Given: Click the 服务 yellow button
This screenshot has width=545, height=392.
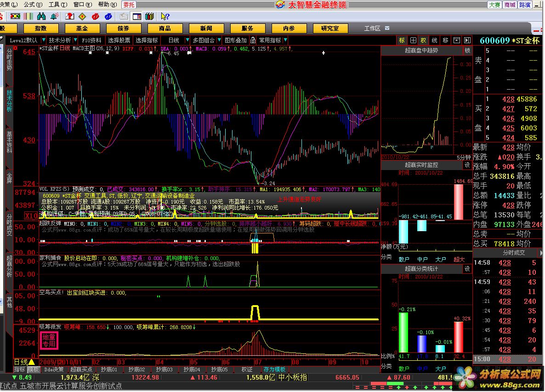Looking at the screenshot, I should point(248,28).
